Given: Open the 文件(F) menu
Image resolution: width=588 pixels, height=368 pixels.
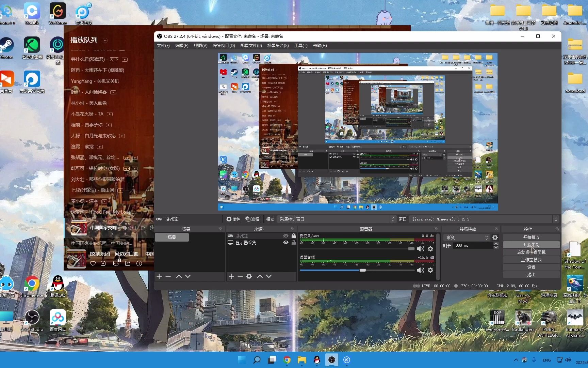Looking at the screenshot, I should click(163, 46).
